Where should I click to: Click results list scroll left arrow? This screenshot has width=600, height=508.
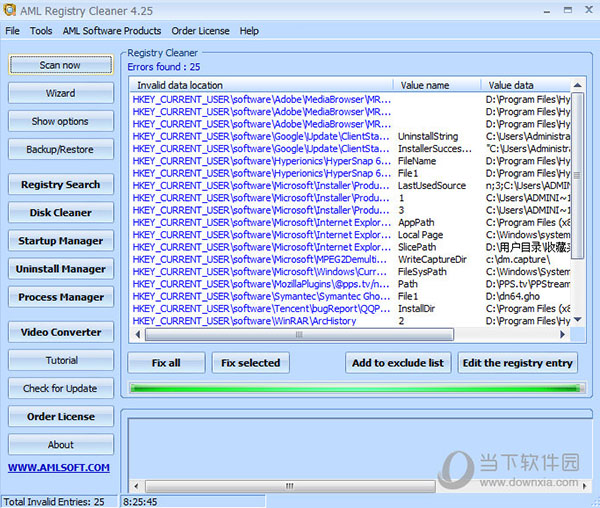(x=137, y=334)
